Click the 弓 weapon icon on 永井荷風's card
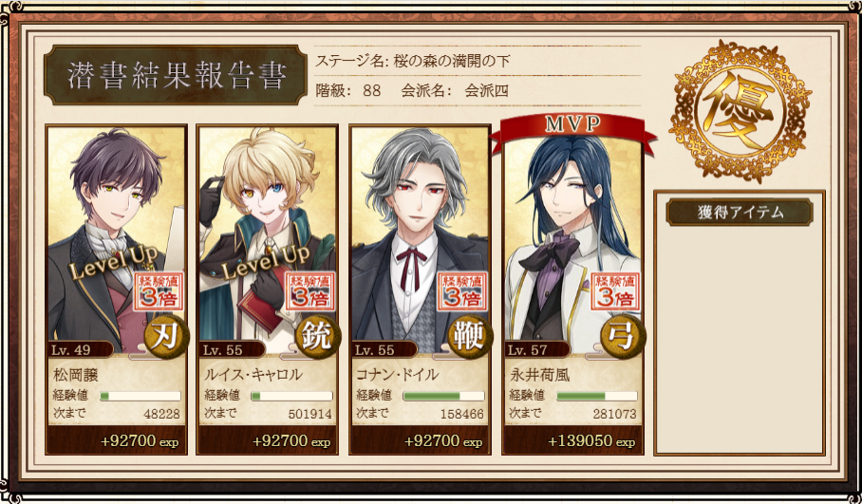 coord(622,336)
